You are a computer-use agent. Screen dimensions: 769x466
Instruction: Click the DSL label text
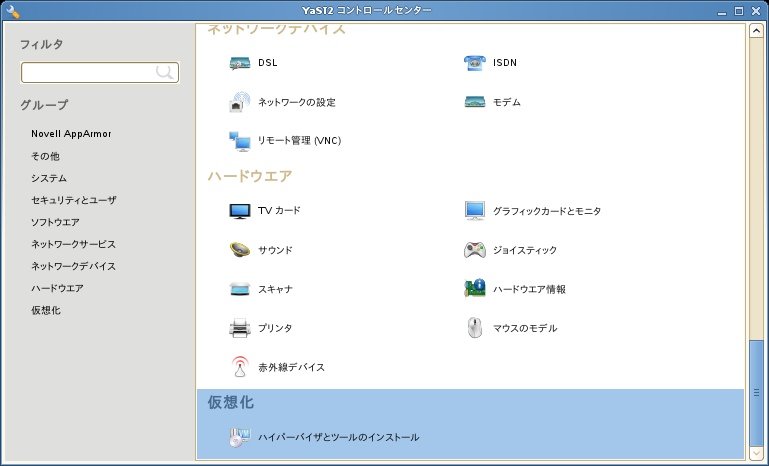tap(268, 63)
